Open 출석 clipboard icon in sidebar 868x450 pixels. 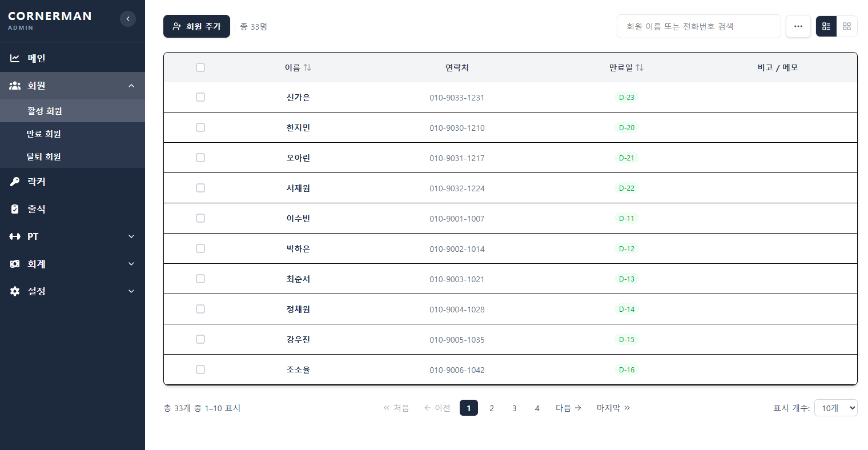click(x=15, y=209)
